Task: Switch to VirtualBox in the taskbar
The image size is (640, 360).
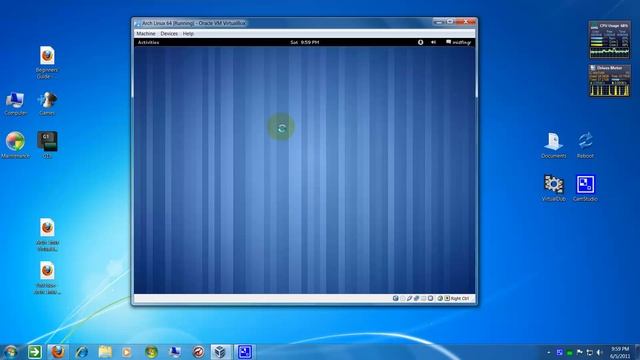Action: 221,352
